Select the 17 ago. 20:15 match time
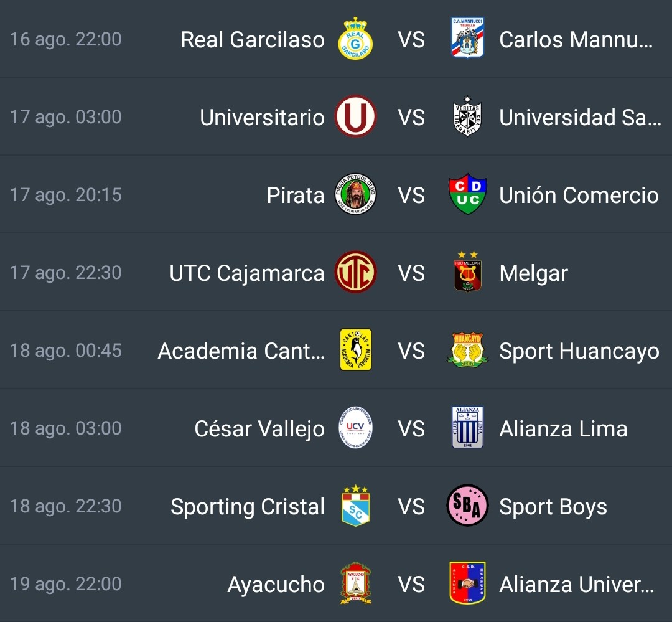The height and width of the screenshot is (622, 672). tap(65, 195)
